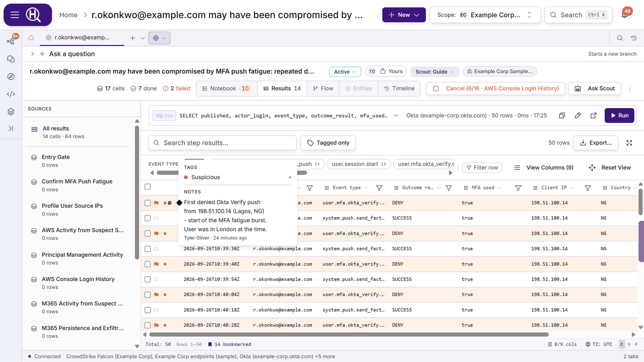Expand the Ask a question section
Viewport: 644px width, 362px height.
(x=33, y=54)
